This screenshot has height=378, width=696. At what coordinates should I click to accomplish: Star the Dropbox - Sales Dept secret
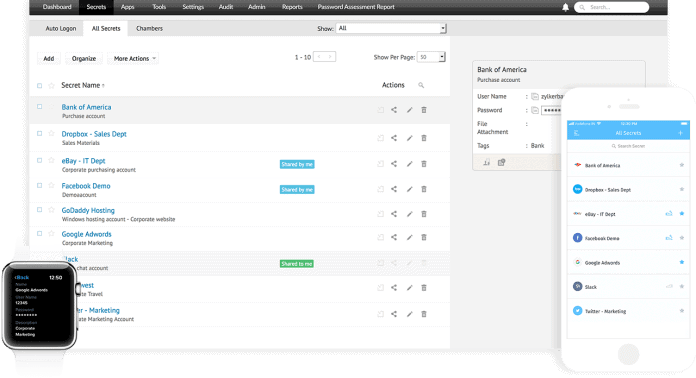pos(51,134)
